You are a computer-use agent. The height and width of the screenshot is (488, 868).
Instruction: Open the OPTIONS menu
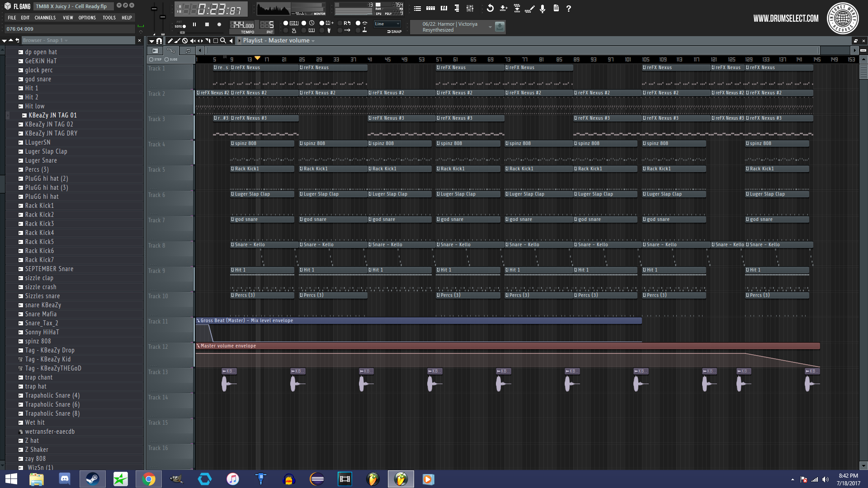click(87, 18)
